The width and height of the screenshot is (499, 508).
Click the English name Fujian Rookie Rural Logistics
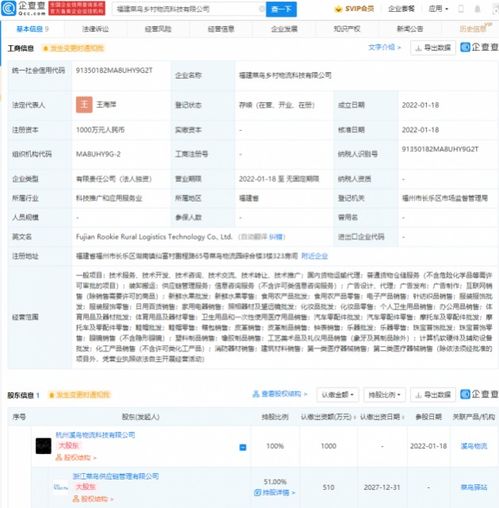pyautogui.click(x=154, y=237)
